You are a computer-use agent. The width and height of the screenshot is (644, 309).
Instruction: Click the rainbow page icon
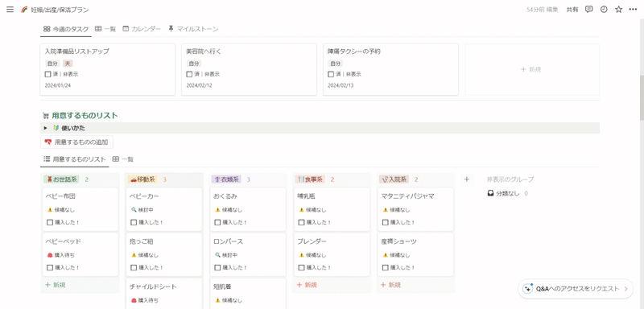tap(24, 10)
